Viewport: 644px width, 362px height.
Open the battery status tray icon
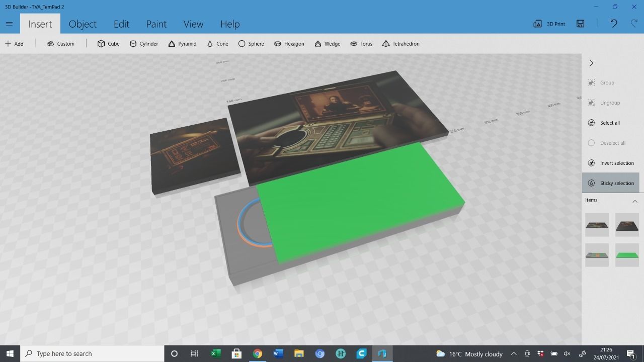click(x=554, y=353)
